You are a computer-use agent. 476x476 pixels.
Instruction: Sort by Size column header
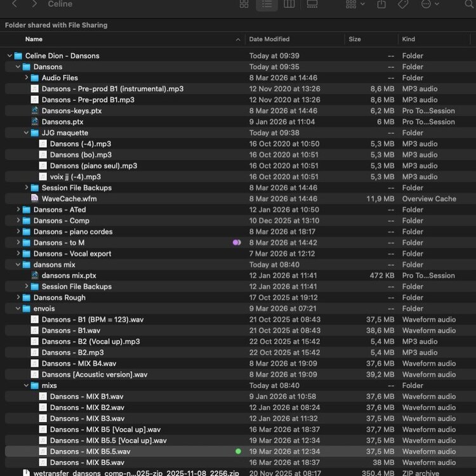coord(355,39)
